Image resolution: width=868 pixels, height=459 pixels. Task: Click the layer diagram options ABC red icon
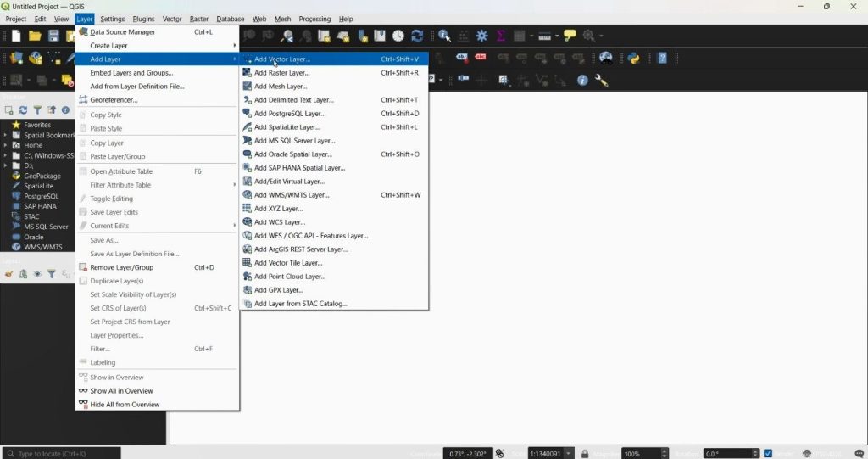[481, 57]
